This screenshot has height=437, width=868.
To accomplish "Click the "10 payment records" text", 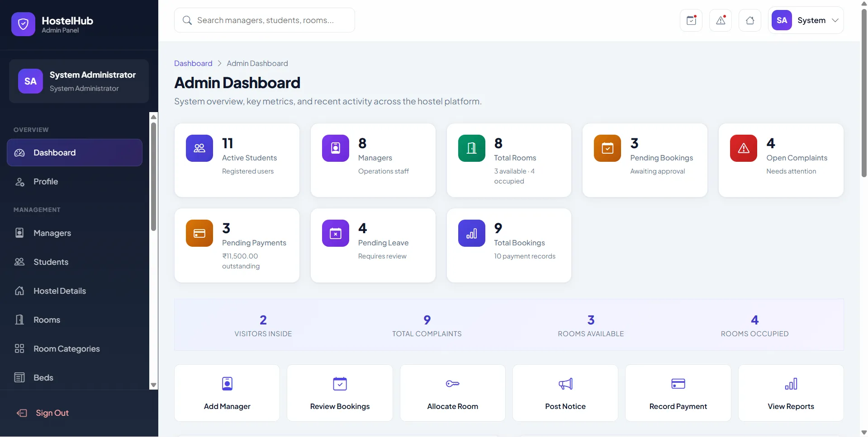I will point(525,256).
